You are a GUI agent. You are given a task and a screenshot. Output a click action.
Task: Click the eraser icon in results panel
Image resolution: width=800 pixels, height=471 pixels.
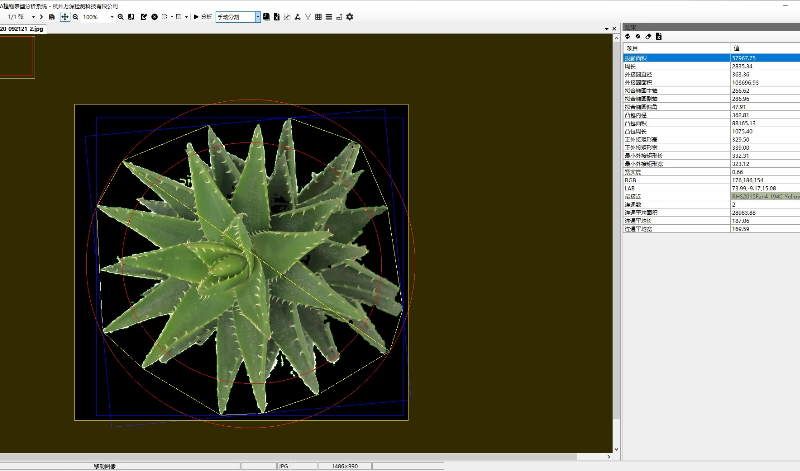point(649,36)
